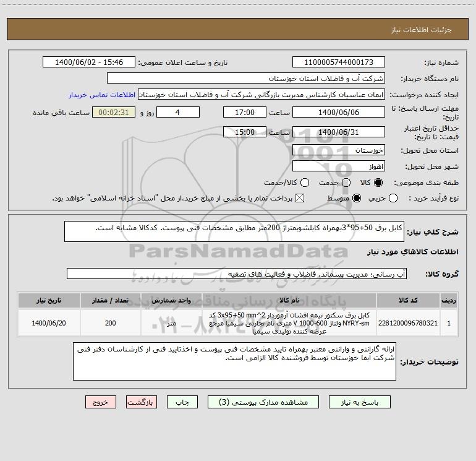Click the ردیف column header
Image resolution: width=476 pixels, height=461 pixels.
click(449, 300)
